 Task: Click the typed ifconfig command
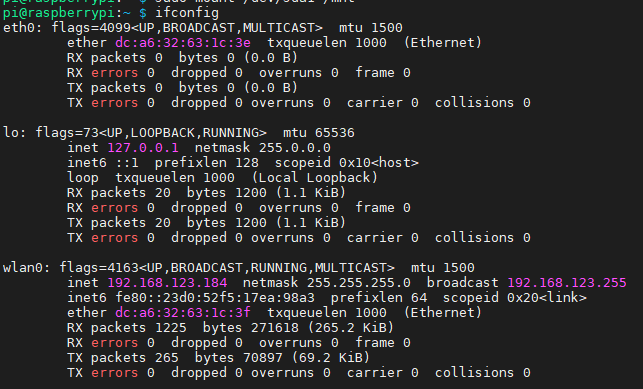(187, 13)
